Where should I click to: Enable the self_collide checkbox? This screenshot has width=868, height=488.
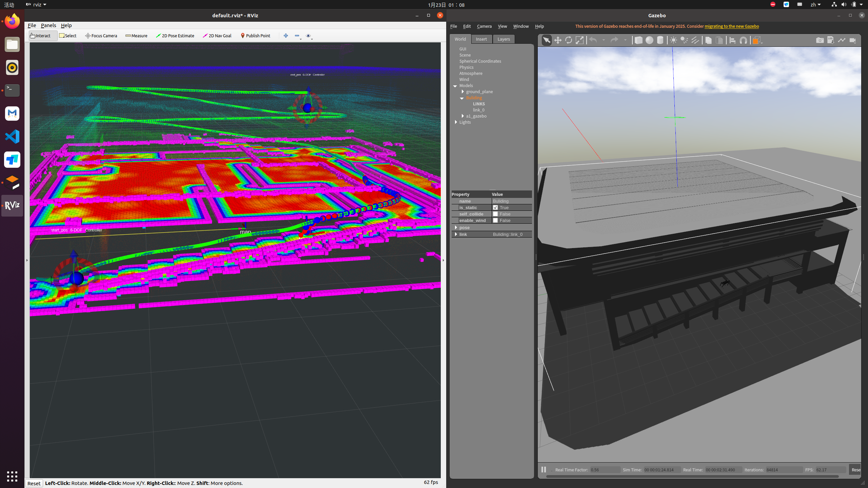(x=495, y=214)
